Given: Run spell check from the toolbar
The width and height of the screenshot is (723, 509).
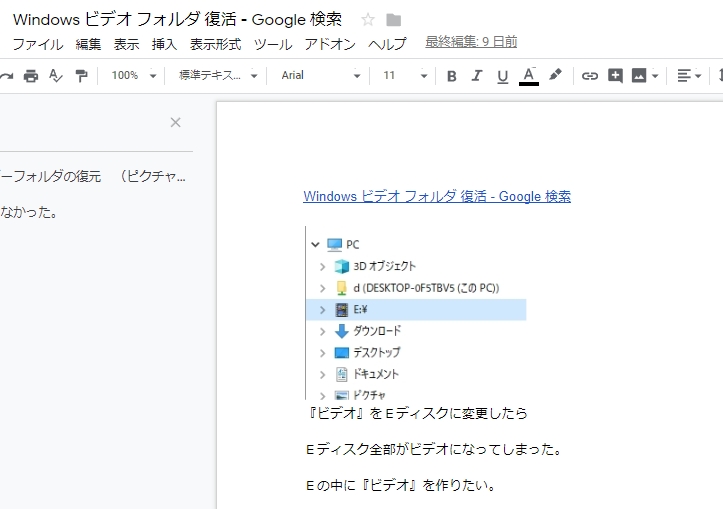Looking at the screenshot, I should click(56, 76).
